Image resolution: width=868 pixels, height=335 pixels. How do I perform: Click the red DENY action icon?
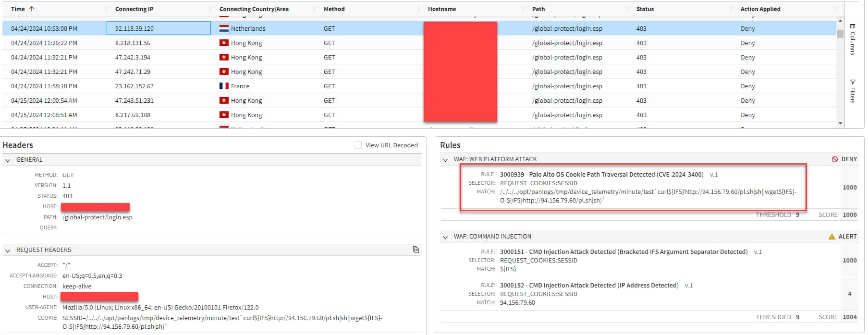point(835,159)
